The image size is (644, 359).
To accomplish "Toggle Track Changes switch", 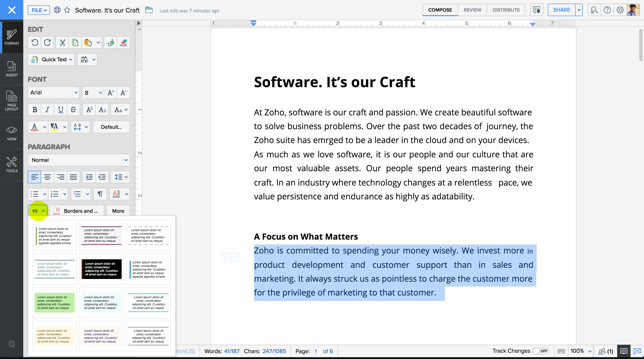I will point(541,351).
